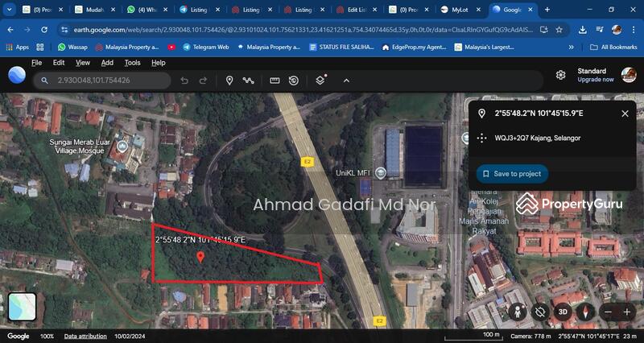Open historical imagery clock icon
The width and height of the screenshot is (644, 343).
click(x=294, y=81)
